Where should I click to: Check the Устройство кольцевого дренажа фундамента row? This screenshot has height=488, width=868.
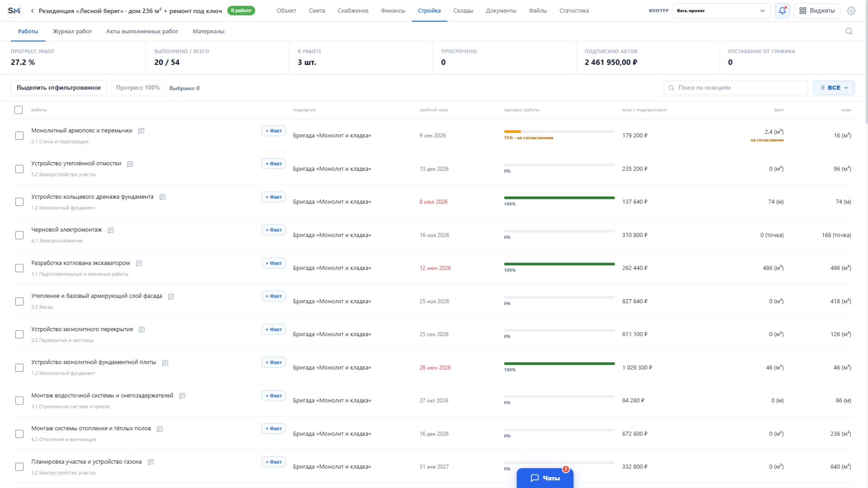coord(19,202)
